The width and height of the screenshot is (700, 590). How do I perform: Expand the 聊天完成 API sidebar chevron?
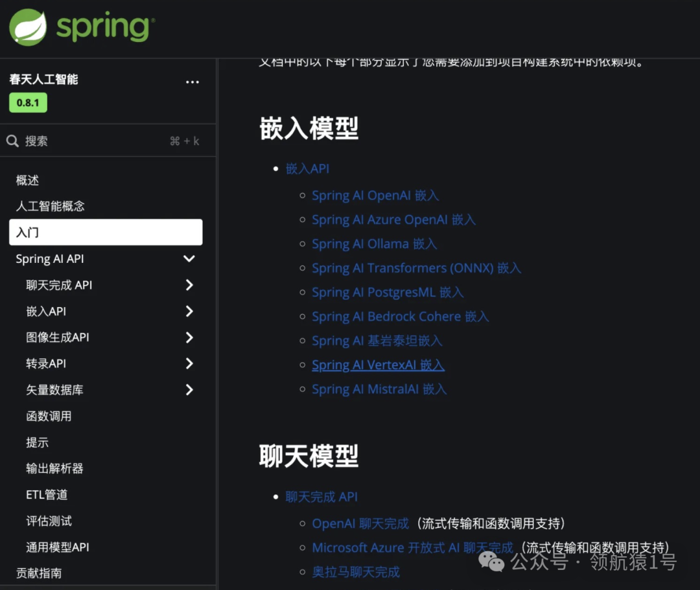click(x=189, y=285)
